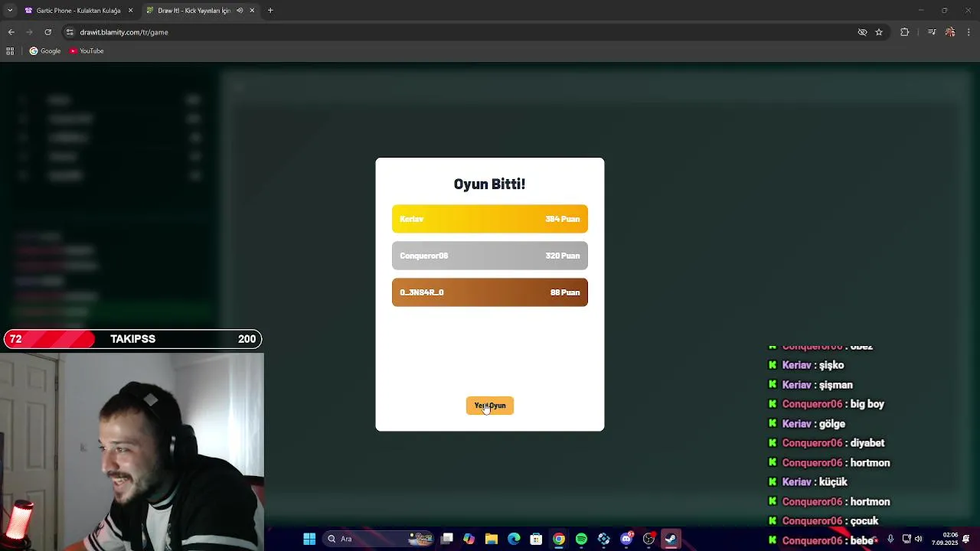Click chat message Conqueror06 : çocuk
The width and height of the screenshot is (980, 551).
823,521
